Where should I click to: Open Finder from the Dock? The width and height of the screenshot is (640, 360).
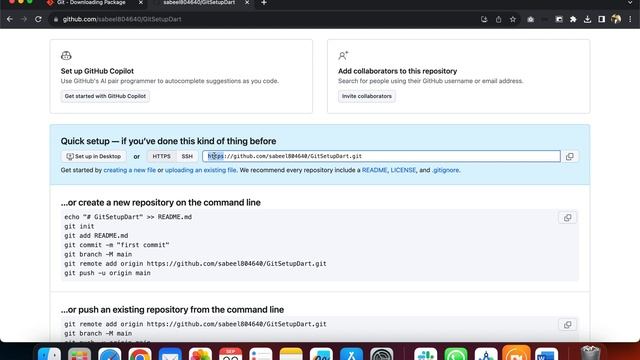[49, 354]
